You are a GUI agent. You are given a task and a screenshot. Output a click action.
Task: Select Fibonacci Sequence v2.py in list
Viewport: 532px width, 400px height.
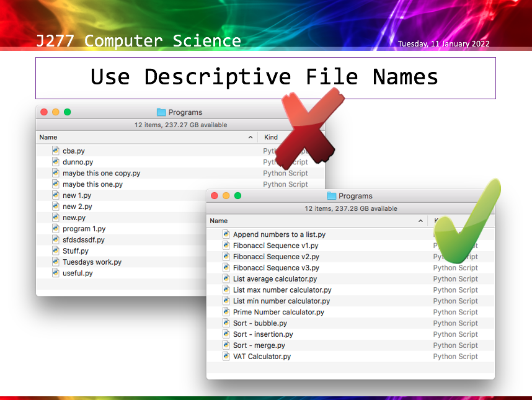coord(276,257)
